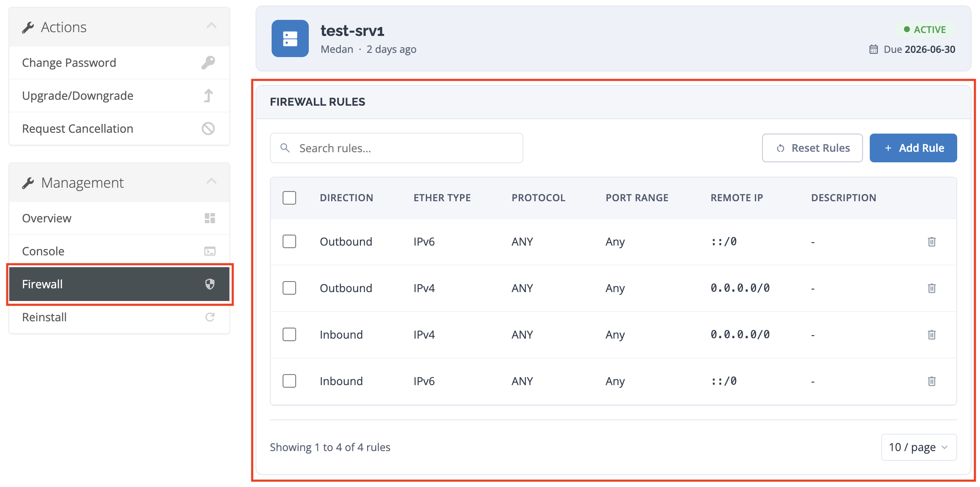Click the blue server icon for test-srv1
This screenshot has width=980, height=487.
(x=290, y=38)
